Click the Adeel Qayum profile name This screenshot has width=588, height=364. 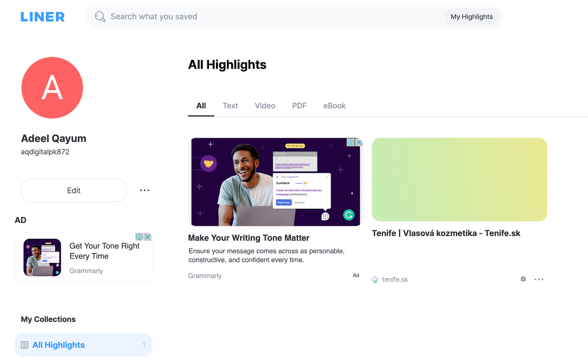54,139
